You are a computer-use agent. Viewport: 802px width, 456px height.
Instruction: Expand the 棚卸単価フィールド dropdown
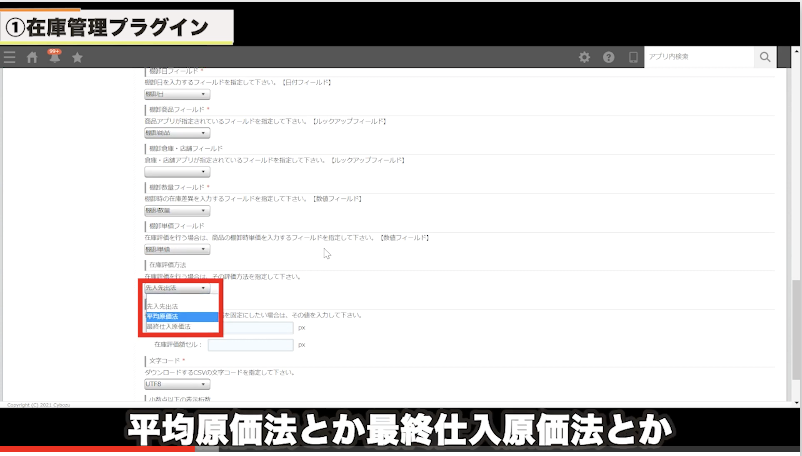[x=176, y=250]
